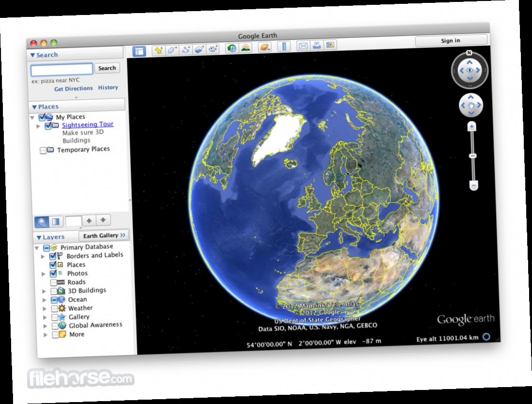This screenshot has height=404, width=532.
Task: Click the eye in look joystick
Action: coord(470,70)
